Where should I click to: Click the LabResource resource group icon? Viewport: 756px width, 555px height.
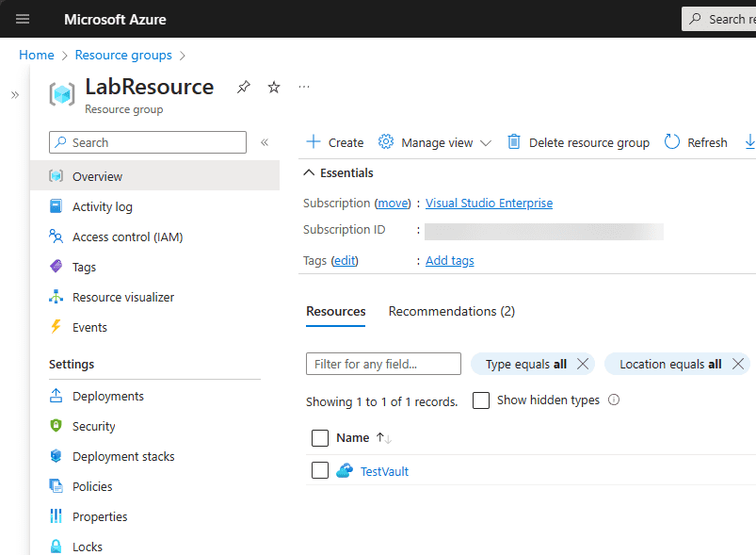pos(62,94)
